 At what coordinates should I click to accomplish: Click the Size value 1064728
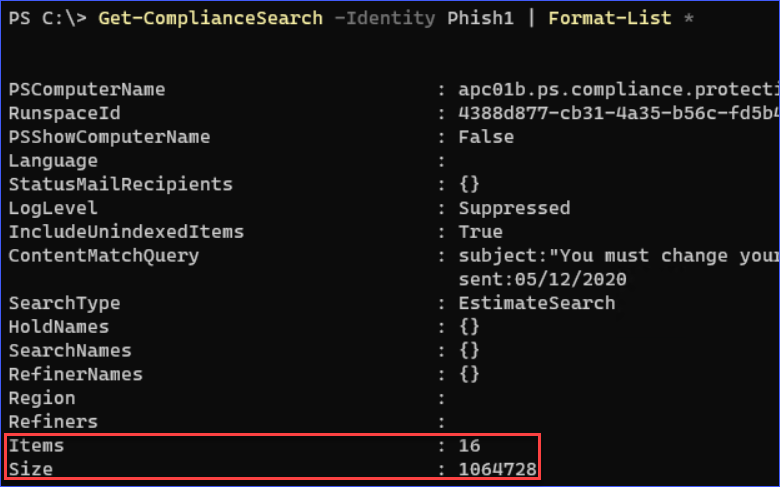pos(497,469)
